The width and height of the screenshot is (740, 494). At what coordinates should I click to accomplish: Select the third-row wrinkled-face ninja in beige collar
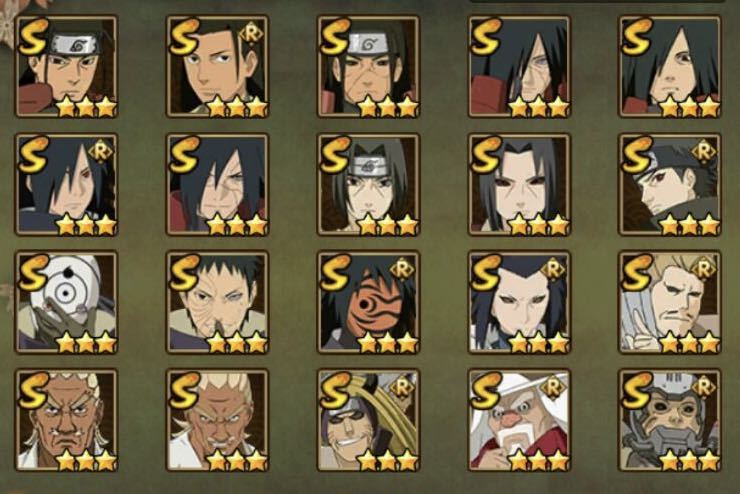217,302
